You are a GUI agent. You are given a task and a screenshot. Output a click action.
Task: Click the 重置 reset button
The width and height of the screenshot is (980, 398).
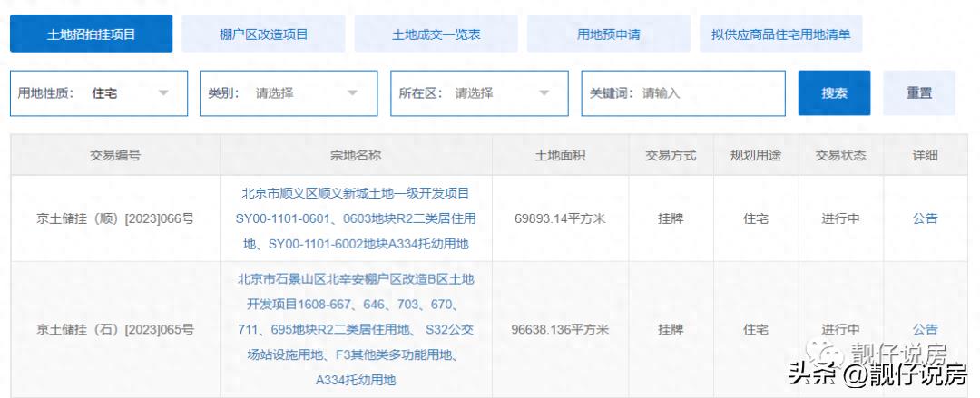pos(918,93)
